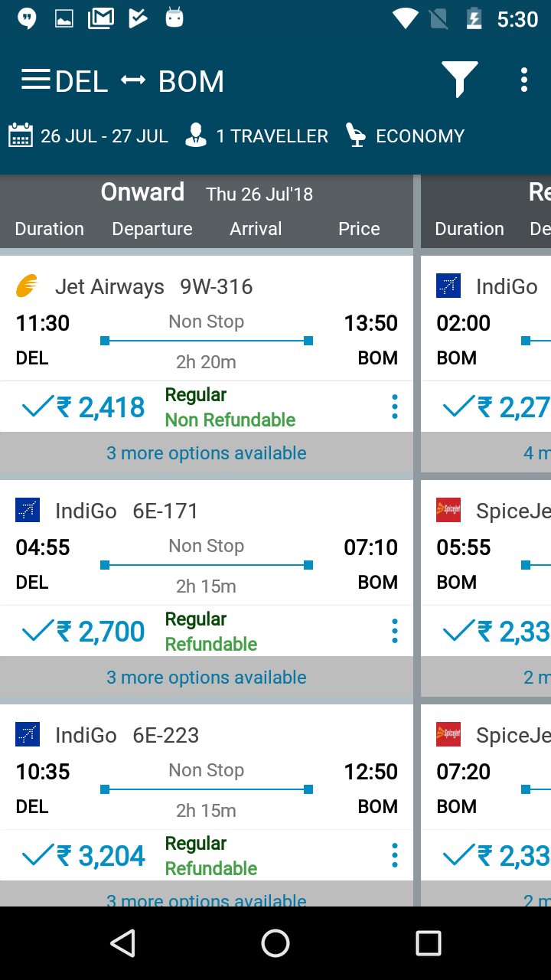Sort onward flights by Duration
This screenshot has width=551, height=980.
click(50, 229)
